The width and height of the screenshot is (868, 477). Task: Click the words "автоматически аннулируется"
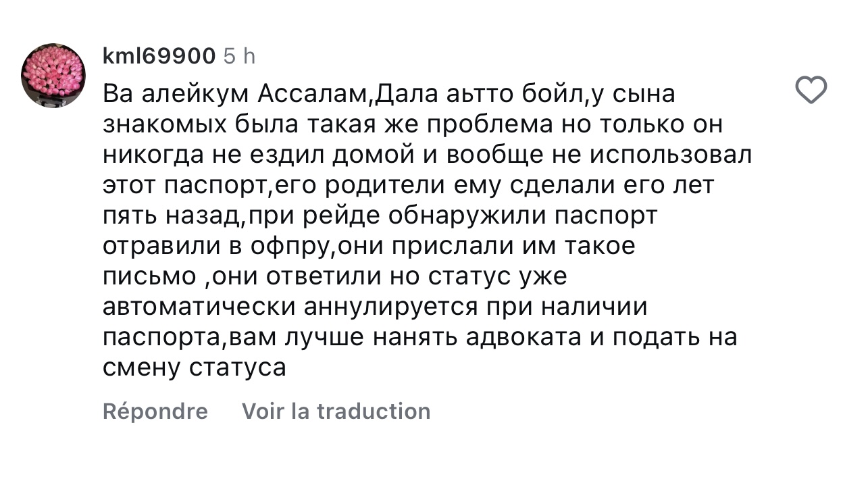[290, 307]
